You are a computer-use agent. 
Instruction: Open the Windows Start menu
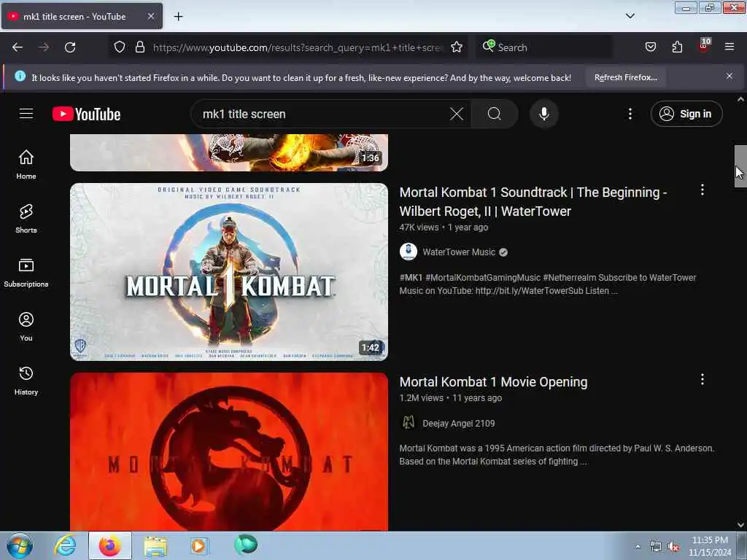(x=20, y=545)
